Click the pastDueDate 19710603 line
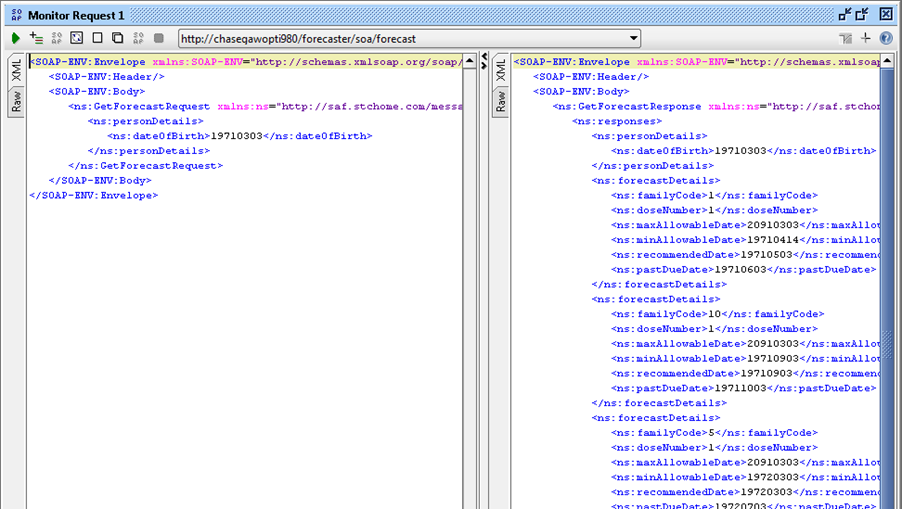902x509 pixels. (x=743, y=270)
